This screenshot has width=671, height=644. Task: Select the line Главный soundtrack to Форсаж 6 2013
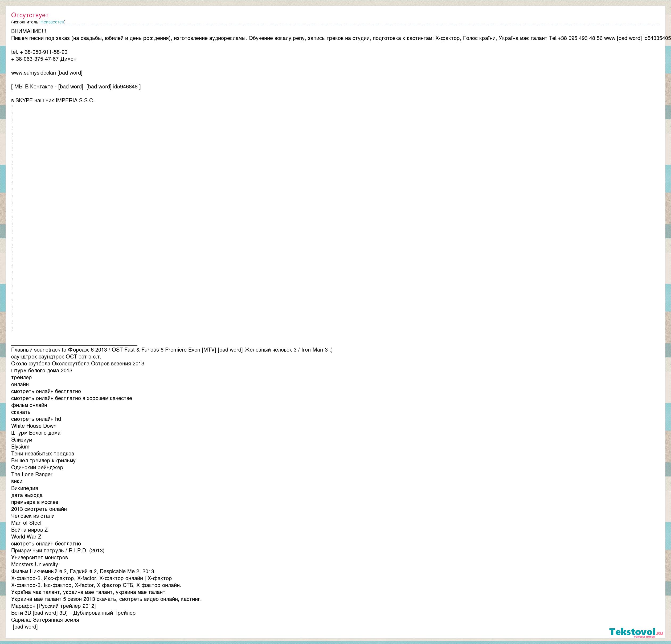pyautogui.click(x=172, y=349)
